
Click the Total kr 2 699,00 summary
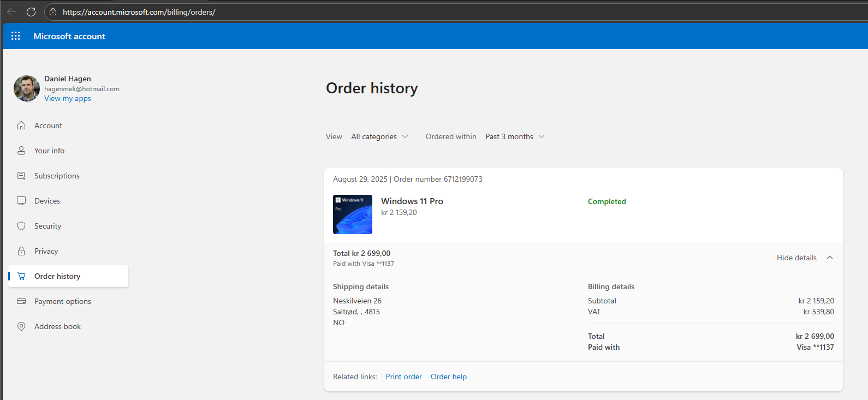point(362,253)
